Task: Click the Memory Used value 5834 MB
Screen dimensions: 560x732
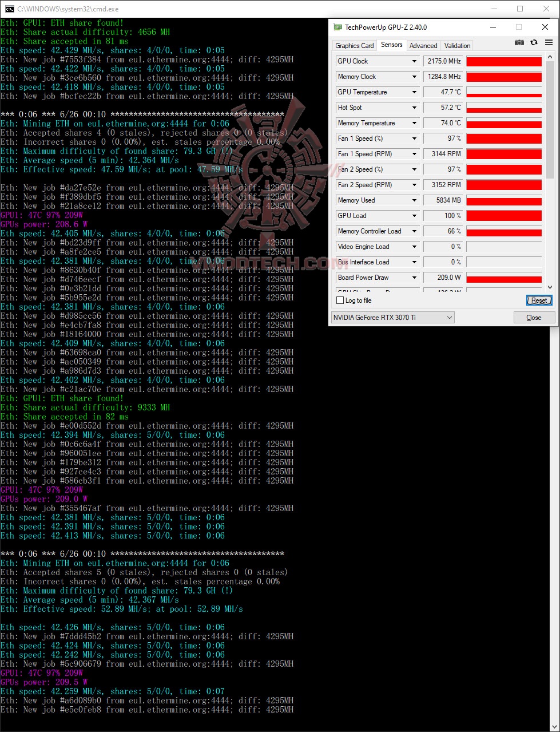Action: coord(443,200)
